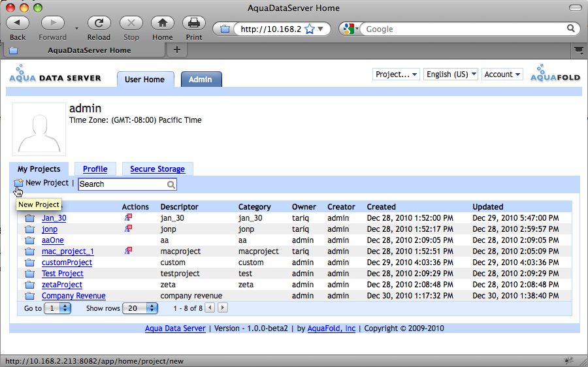Open the aaOne project link

pyautogui.click(x=53, y=240)
